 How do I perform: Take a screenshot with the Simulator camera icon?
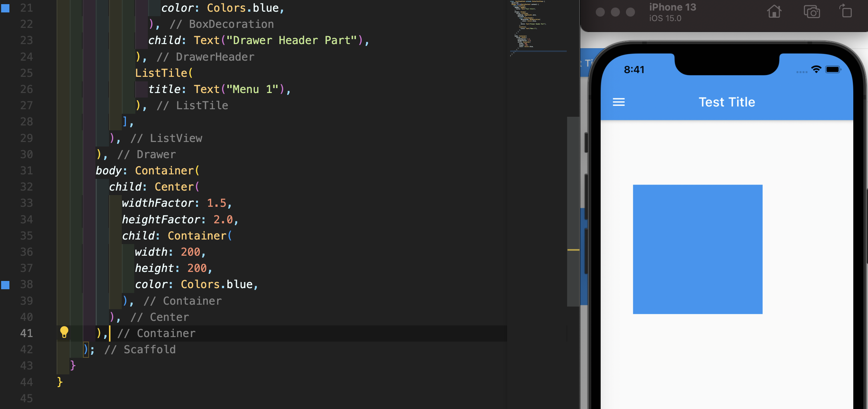click(x=811, y=12)
